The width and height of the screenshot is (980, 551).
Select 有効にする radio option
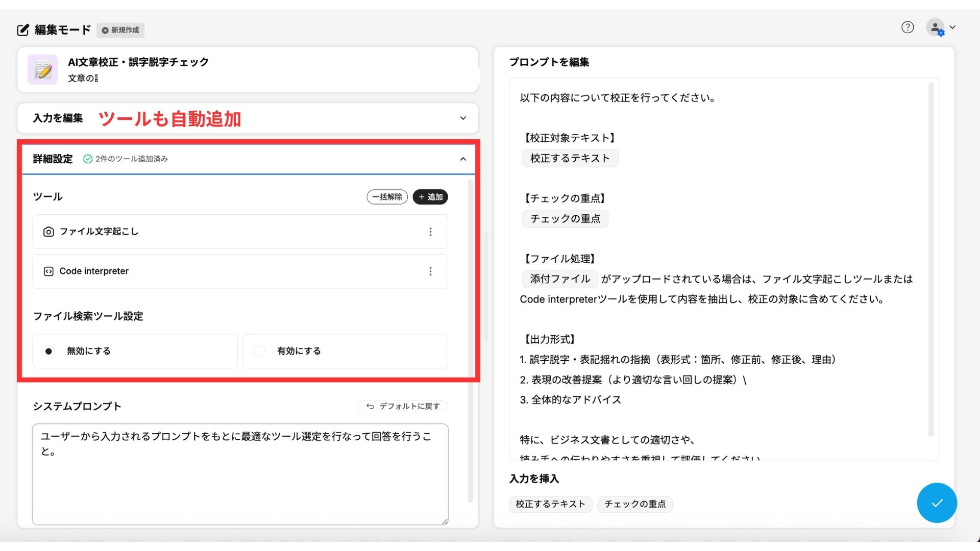pos(259,351)
